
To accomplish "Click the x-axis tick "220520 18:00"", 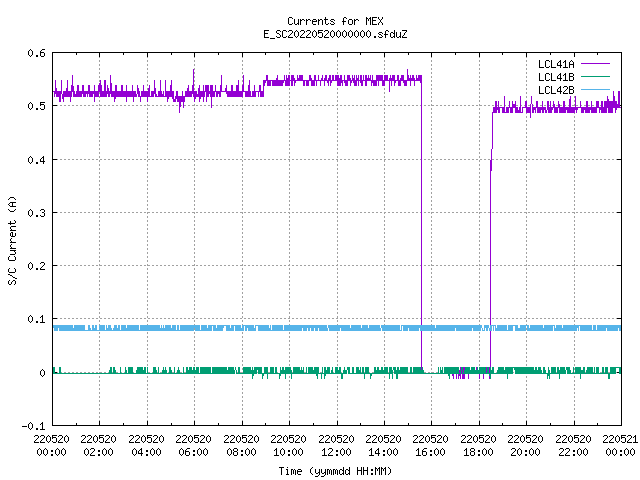I will 478,446.
